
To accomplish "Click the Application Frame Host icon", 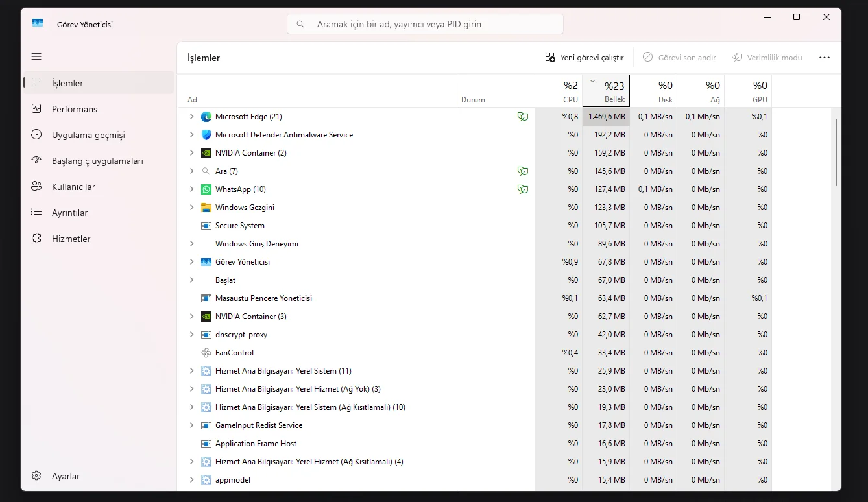I will pyautogui.click(x=206, y=444).
